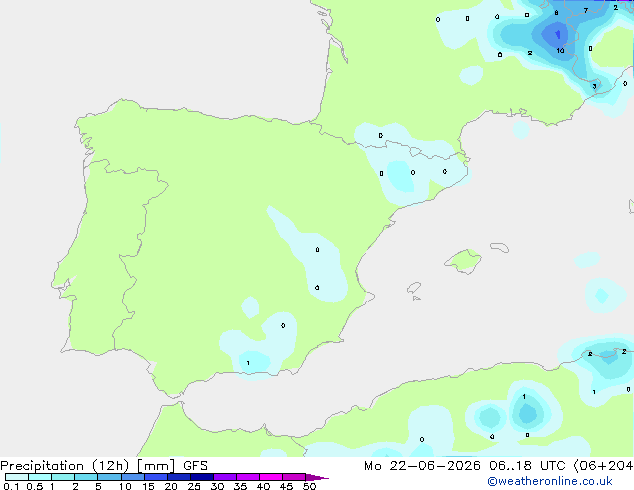This screenshot has width=634, height=490.
Task: Click the above-50 arrow tip of legend
Action: click(317, 477)
